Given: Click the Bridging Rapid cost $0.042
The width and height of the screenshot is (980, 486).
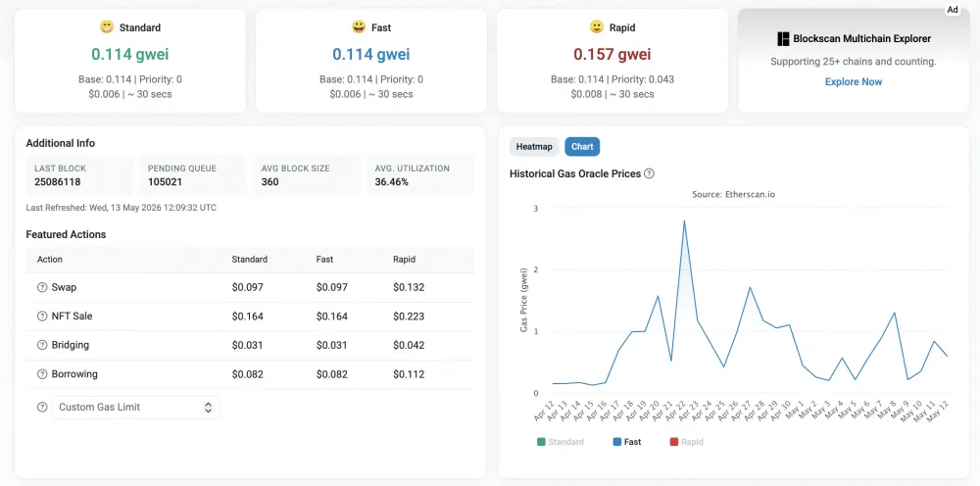Looking at the screenshot, I should coord(409,345).
